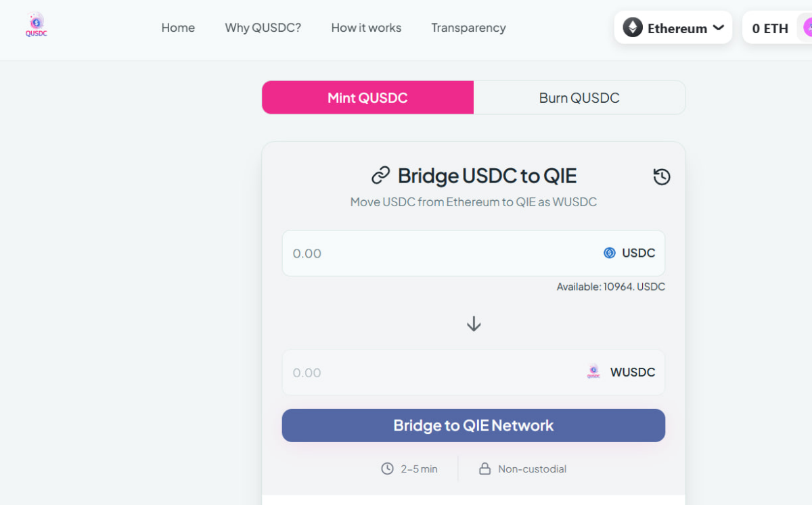Click the Ethereum logo in the network selector

click(633, 28)
